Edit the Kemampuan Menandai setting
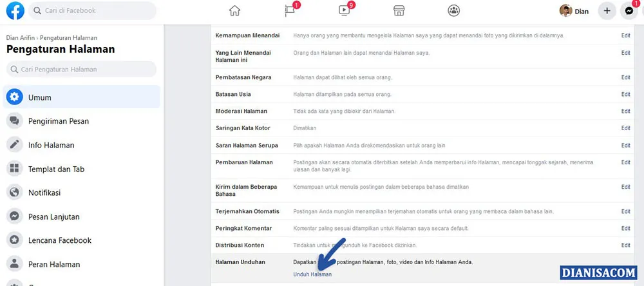Image resolution: width=644 pixels, height=286 pixels. [625, 36]
